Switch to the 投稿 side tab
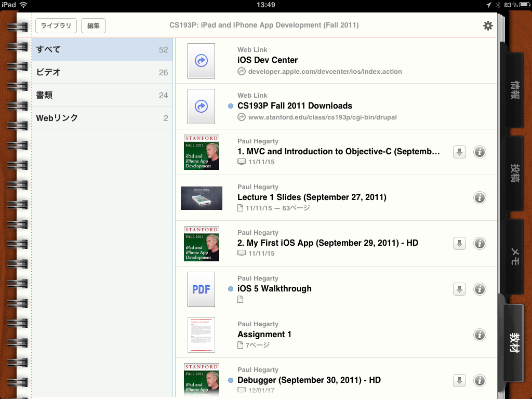The width and height of the screenshot is (532, 399). click(x=513, y=173)
